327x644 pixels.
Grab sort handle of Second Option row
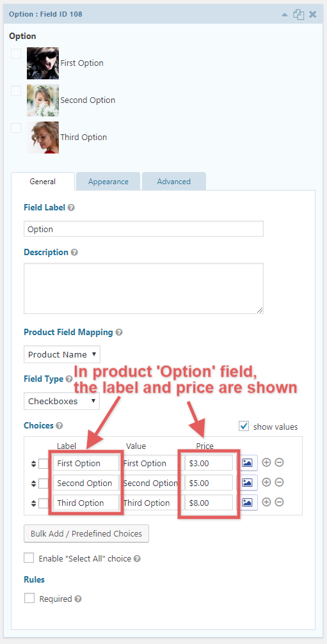(x=34, y=484)
